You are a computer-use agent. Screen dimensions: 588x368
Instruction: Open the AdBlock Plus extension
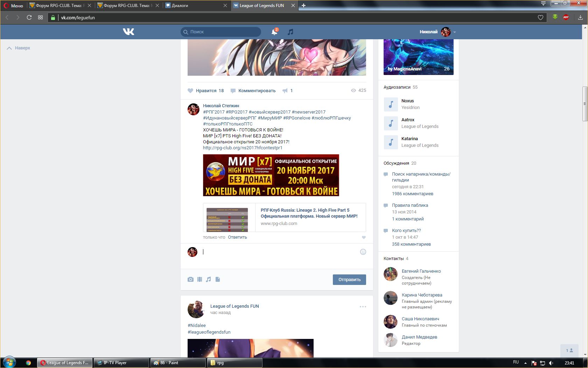click(x=566, y=17)
